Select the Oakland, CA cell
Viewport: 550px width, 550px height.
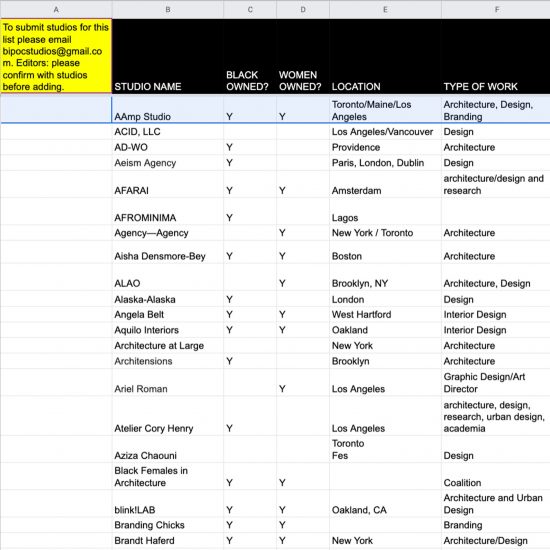pyautogui.click(x=385, y=504)
